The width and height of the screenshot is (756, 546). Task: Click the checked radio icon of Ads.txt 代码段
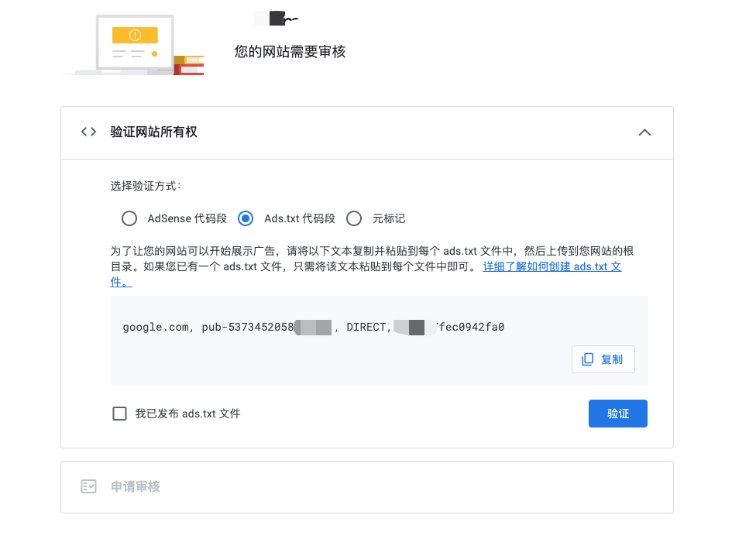coord(246,218)
